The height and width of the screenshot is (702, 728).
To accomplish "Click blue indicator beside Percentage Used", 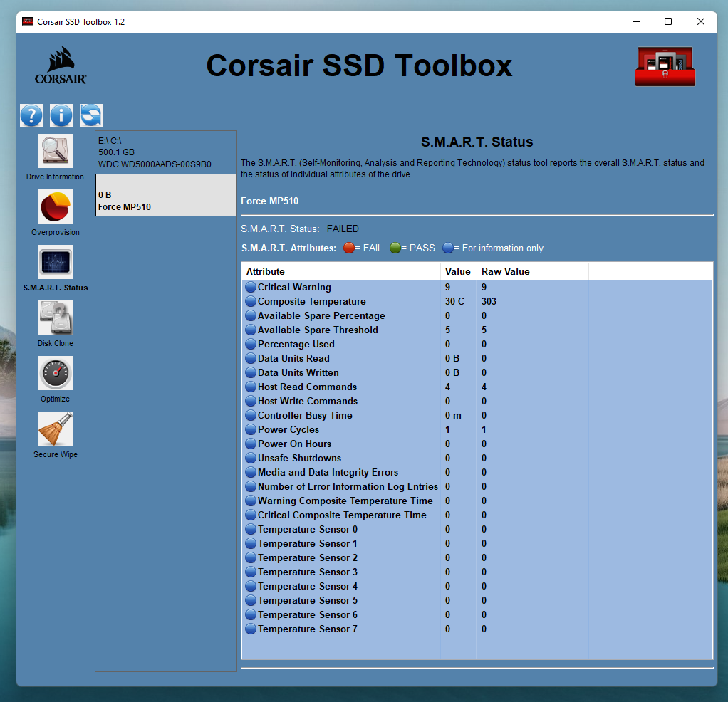I will tap(251, 345).
